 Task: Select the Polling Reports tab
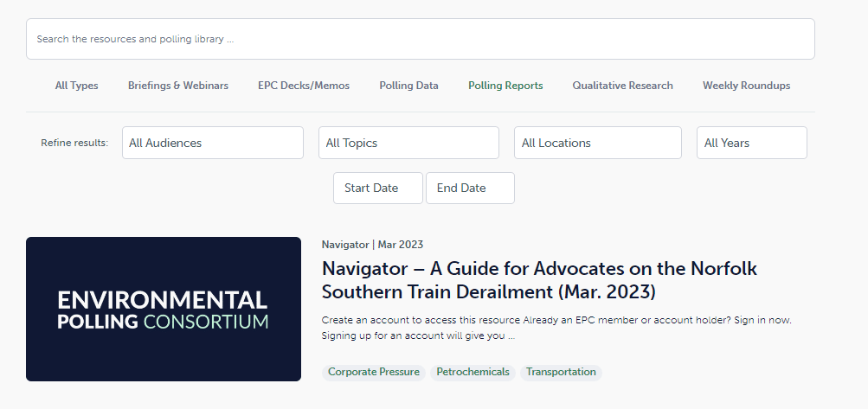click(x=505, y=86)
